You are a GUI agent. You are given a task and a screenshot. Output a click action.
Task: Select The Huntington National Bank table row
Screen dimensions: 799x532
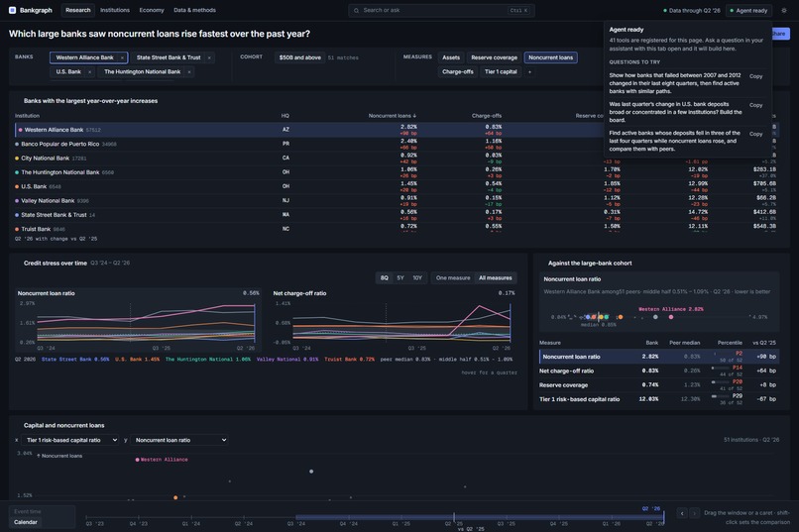(x=395, y=172)
